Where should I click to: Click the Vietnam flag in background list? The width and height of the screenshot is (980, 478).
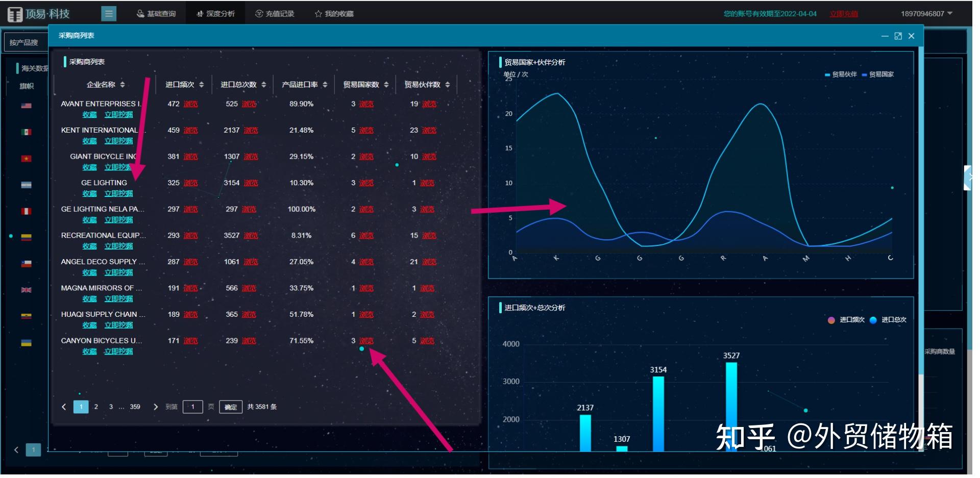(27, 159)
